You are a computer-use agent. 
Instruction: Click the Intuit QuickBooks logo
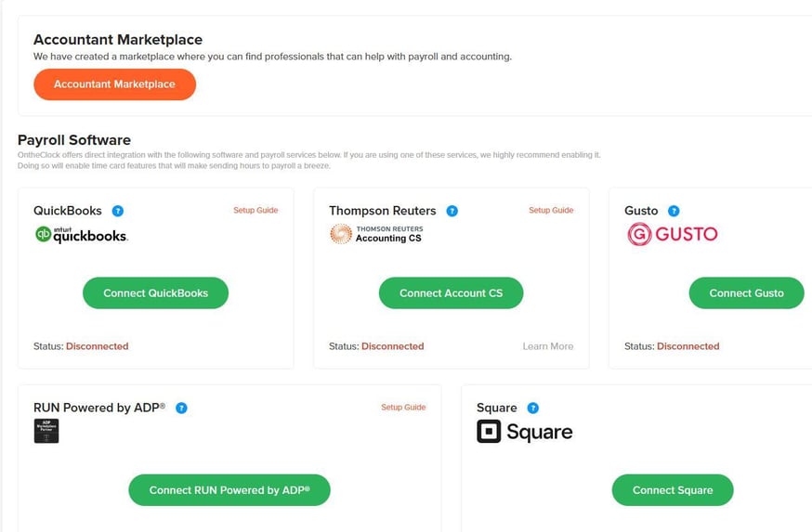click(x=81, y=235)
